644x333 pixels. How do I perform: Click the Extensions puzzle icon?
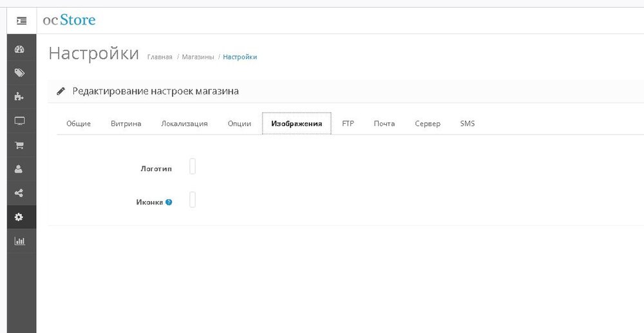pyautogui.click(x=19, y=97)
